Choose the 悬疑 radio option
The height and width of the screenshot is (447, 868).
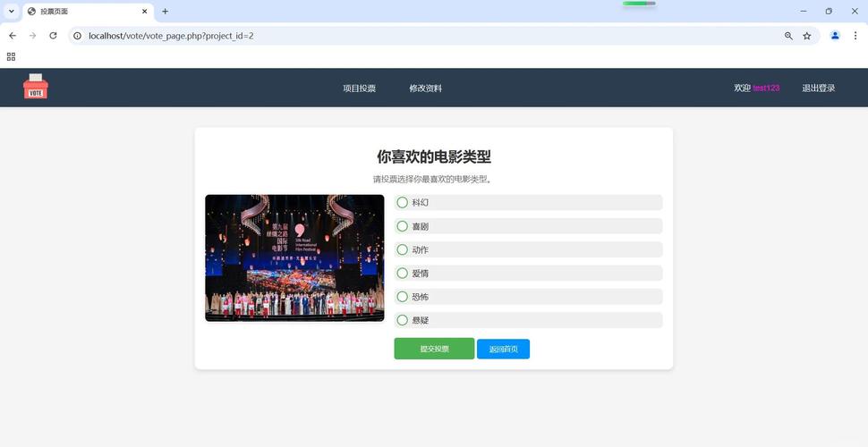click(x=403, y=320)
